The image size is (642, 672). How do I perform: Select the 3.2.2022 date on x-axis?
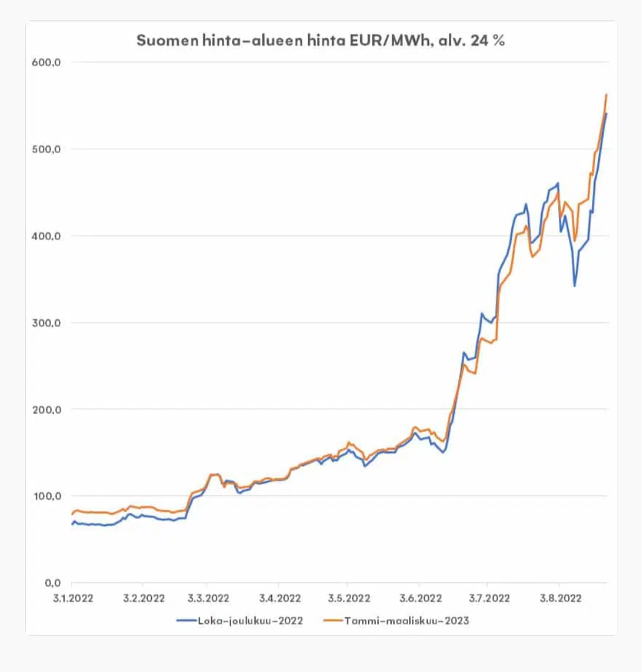pyautogui.click(x=144, y=598)
